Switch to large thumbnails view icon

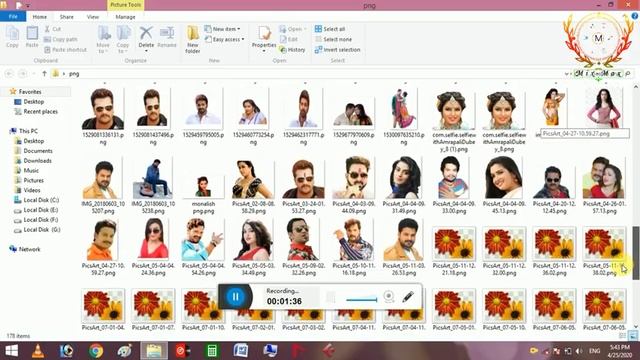click(633, 336)
